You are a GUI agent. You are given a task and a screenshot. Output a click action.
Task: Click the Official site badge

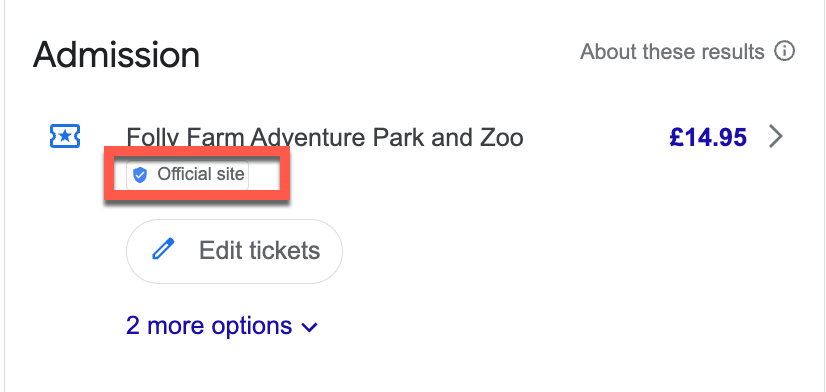188,175
